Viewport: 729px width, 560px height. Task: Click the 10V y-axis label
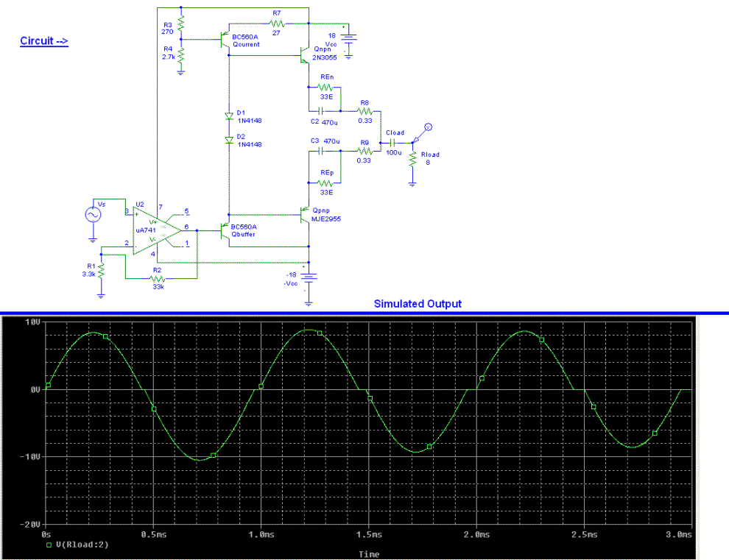pyautogui.click(x=32, y=322)
